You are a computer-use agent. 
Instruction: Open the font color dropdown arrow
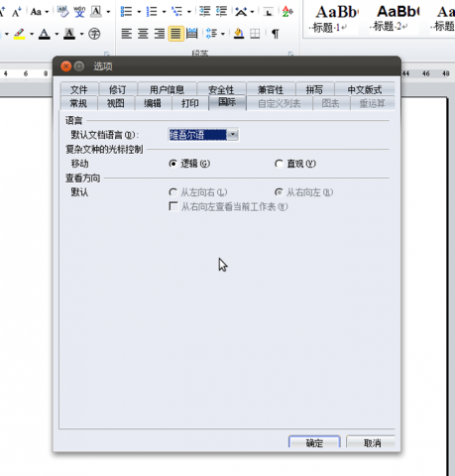(57, 34)
